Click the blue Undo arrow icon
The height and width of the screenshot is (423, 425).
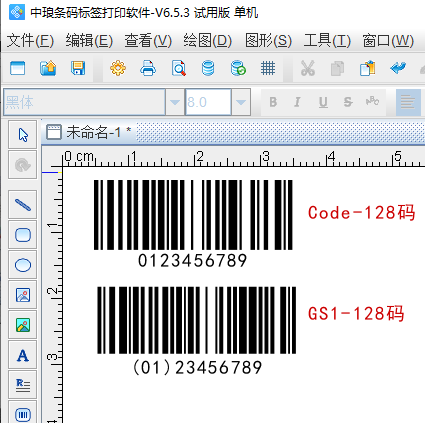(x=398, y=68)
